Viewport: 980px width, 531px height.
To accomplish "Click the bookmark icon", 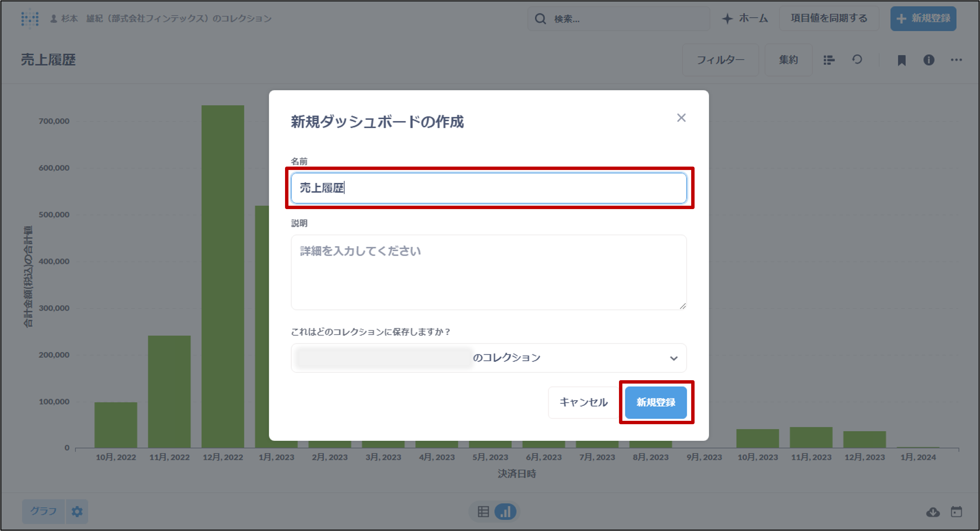I will pos(901,60).
